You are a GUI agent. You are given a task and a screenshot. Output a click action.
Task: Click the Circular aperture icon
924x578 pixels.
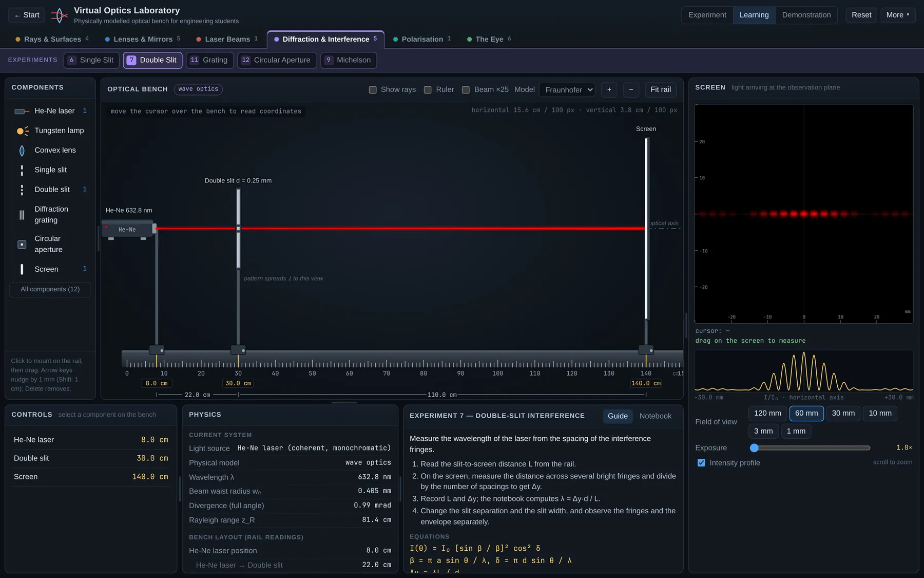point(22,245)
